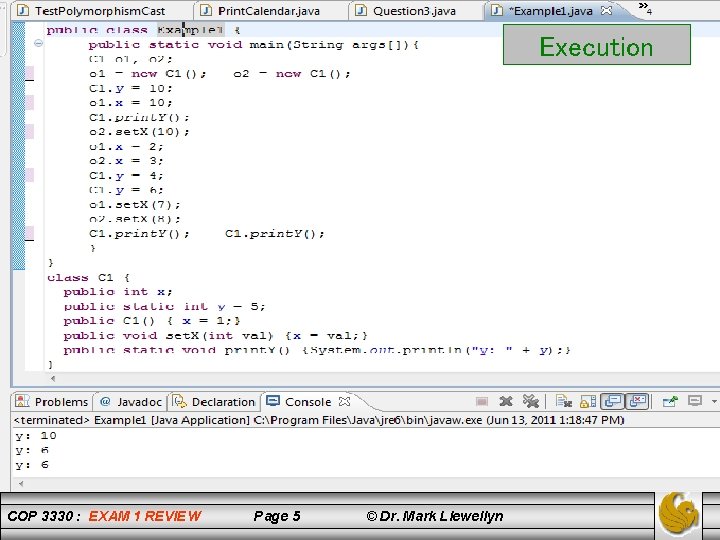Click the Terminate (stop) console icon
Image resolution: width=720 pixels, height=540 pixels.
click(482, 402)
